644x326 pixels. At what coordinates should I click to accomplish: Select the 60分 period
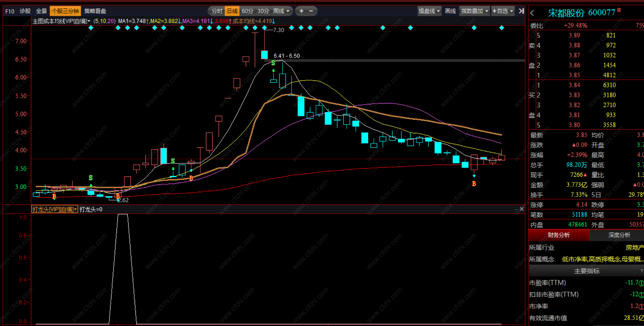(x=247, y=11)
